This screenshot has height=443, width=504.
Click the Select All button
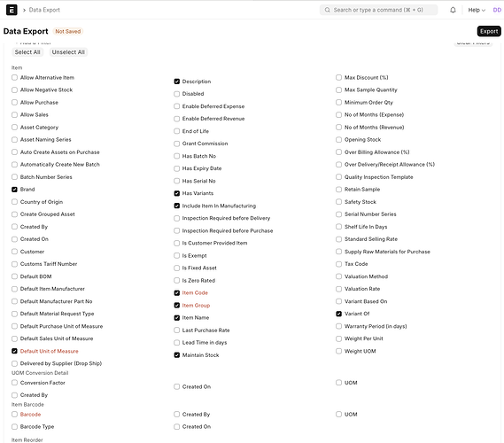(27, 52)
